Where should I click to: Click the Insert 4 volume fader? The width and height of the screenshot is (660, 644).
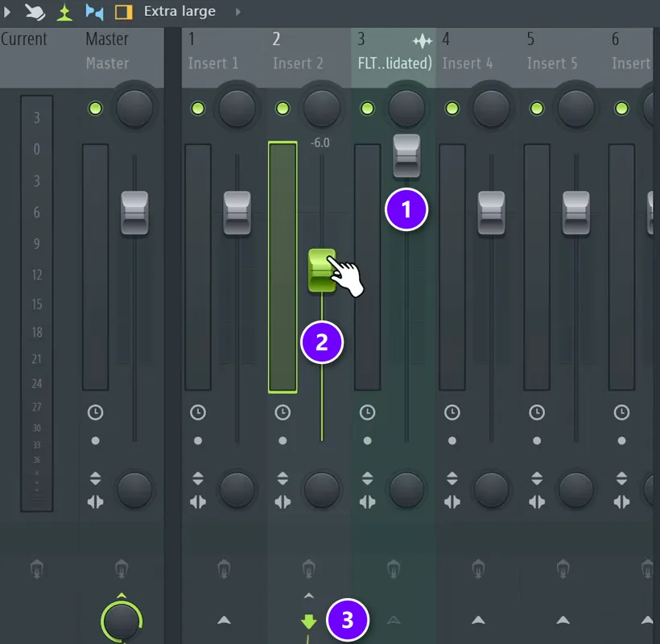pyautogui.click(x=491, y=213)
